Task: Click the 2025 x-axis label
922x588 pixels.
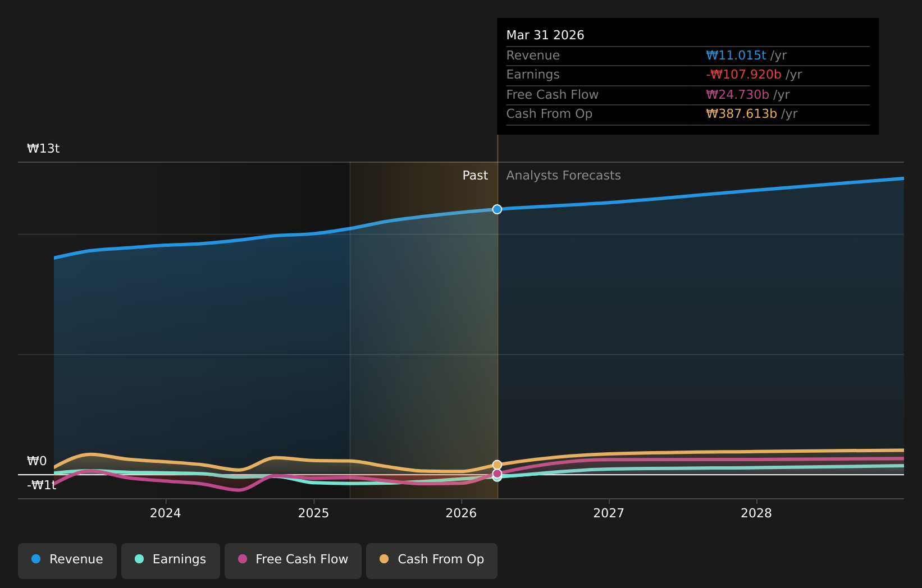Action: click(313, 513)
